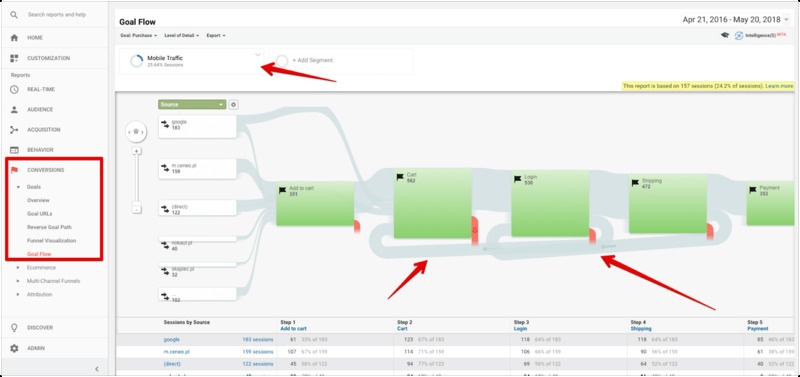Click the Home house icon
This screenshot has width=800, height=377.
pos(14,38)
